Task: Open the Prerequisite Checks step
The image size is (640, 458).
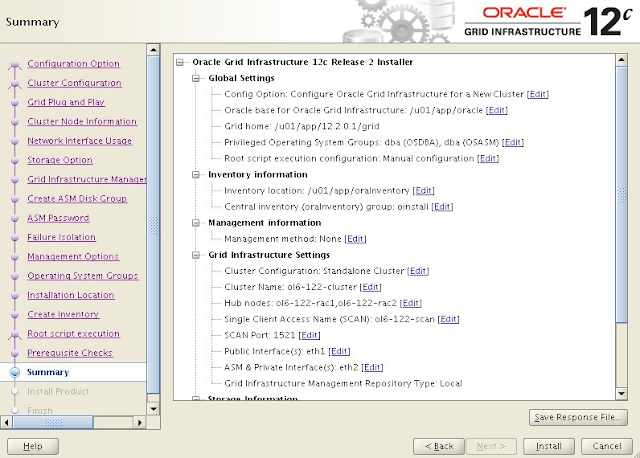Action: click(x=70, y=353)
